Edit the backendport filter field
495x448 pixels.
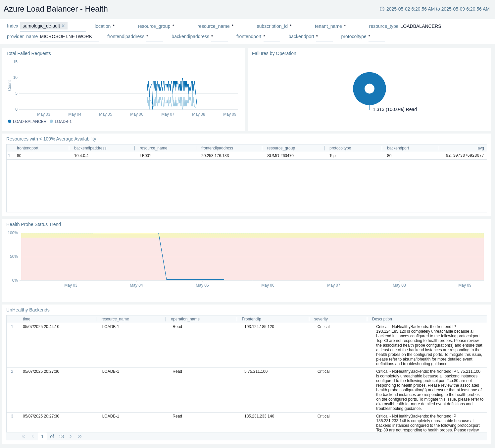324,36
